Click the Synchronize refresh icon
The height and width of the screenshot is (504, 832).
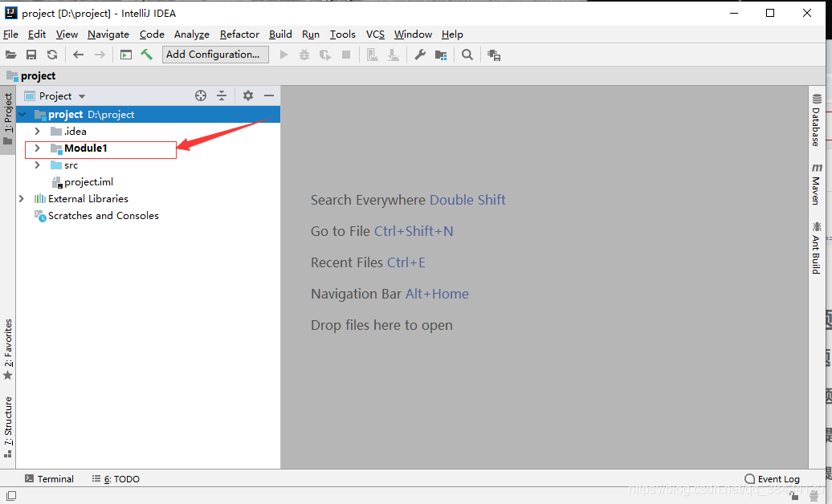52,55
